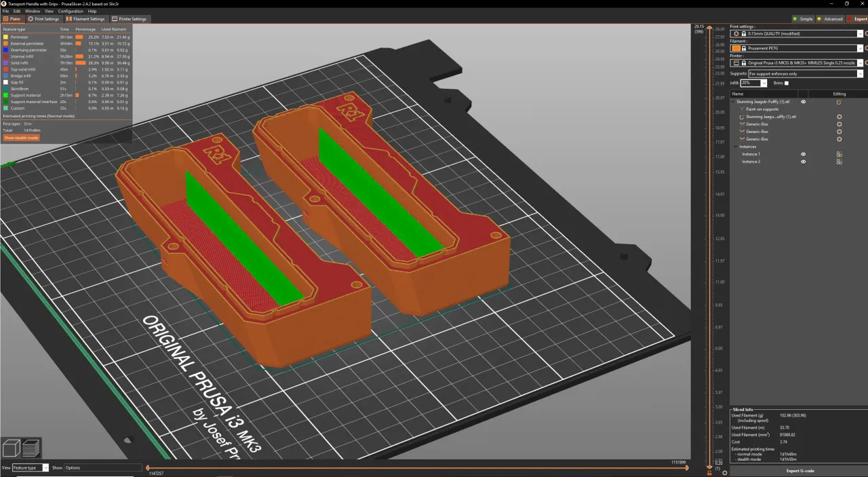Switch to the sliced layers preview icon
The height and width of the screenshot is (477, 868).
31,448
